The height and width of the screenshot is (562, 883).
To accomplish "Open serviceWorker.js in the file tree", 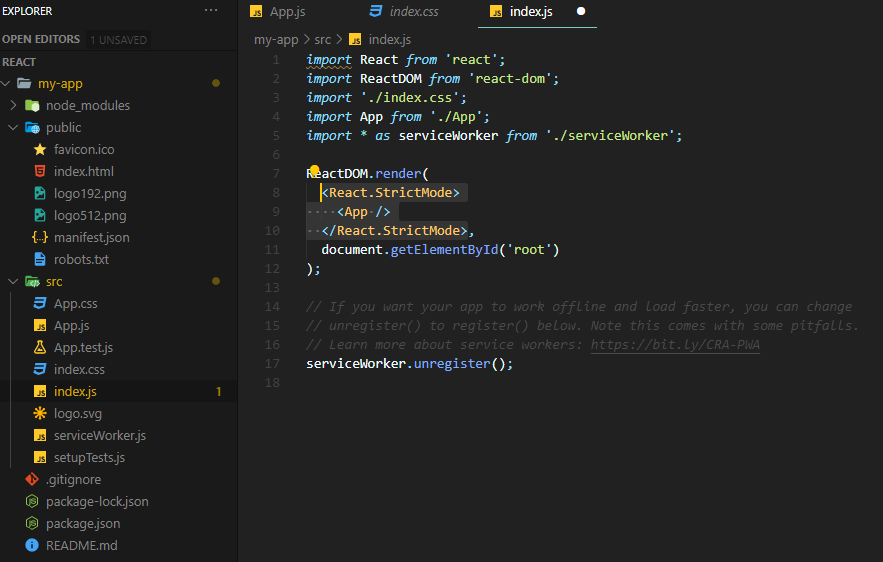I will pos(100,435).
